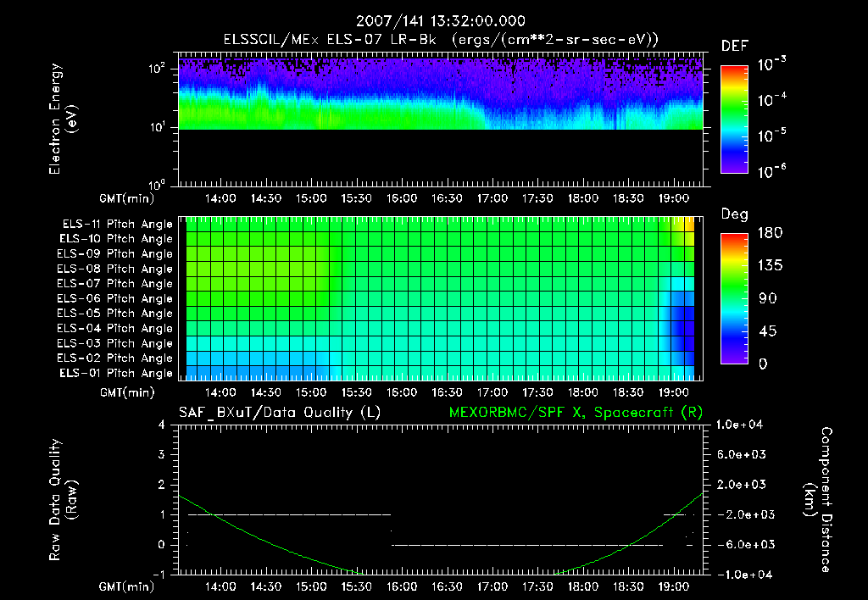This screenshot has height=600, width=868.
Task: Click the 45 value on Deg scale
Action: click(x=768, y=331)
